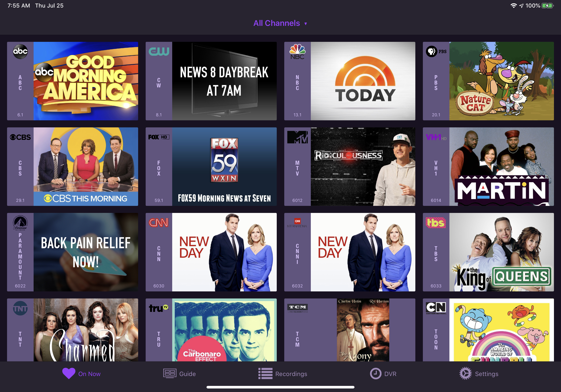Click the CW channel logo icon
The height and width of the screenshot is (392, 561).
(x=159, y=51)
